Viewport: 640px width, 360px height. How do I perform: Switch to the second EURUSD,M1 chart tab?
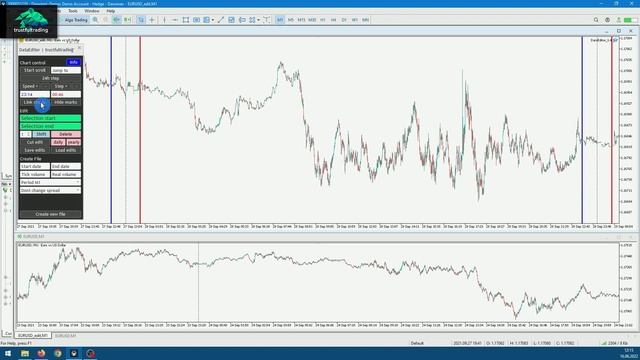[65, 336]
